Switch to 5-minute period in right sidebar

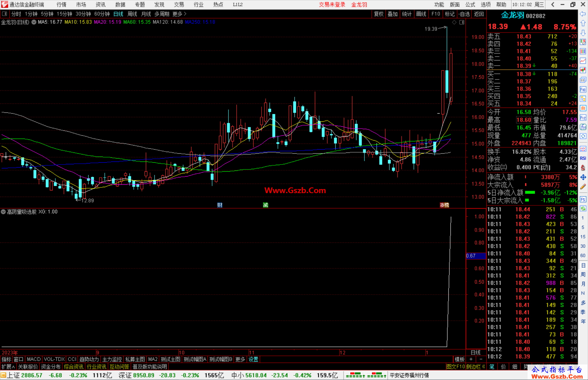tap(583, 227)
